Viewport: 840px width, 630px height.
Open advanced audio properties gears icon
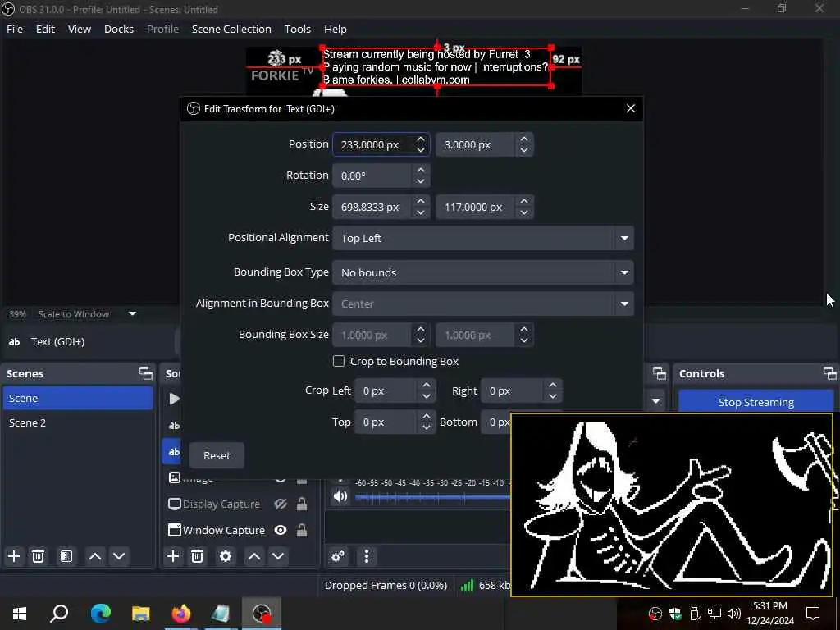pyautogui.click(x=338, y=556)
